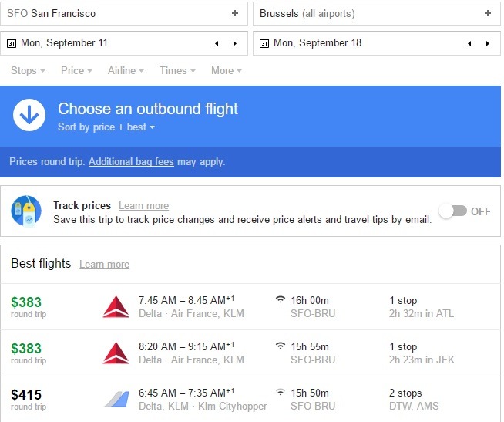Click Learn more next to Best flights

105,265
